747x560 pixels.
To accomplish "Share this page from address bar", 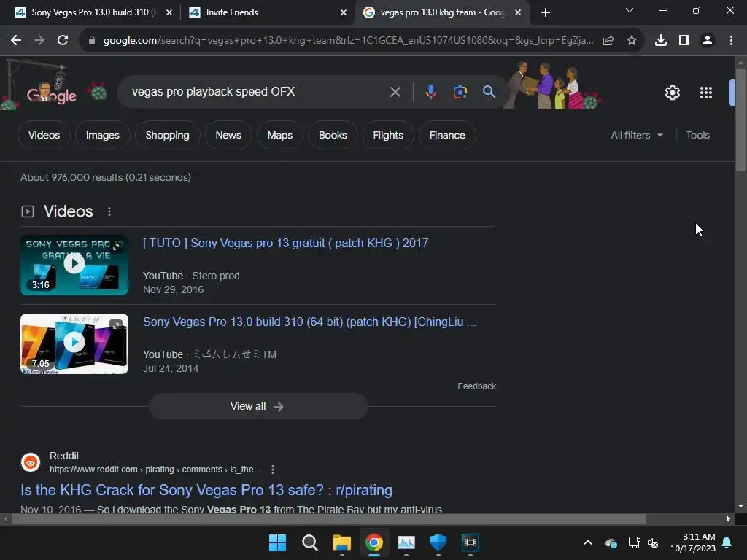I will (608, 41).
